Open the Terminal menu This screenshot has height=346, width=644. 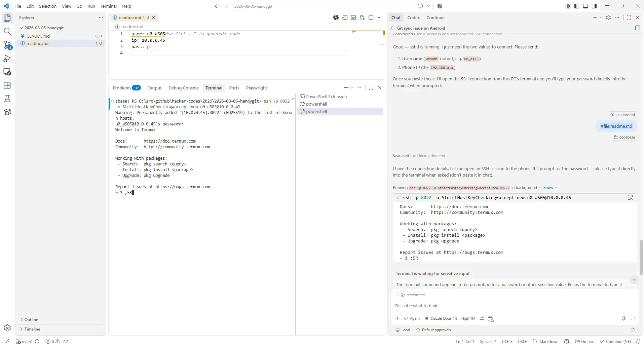(108, 6)
